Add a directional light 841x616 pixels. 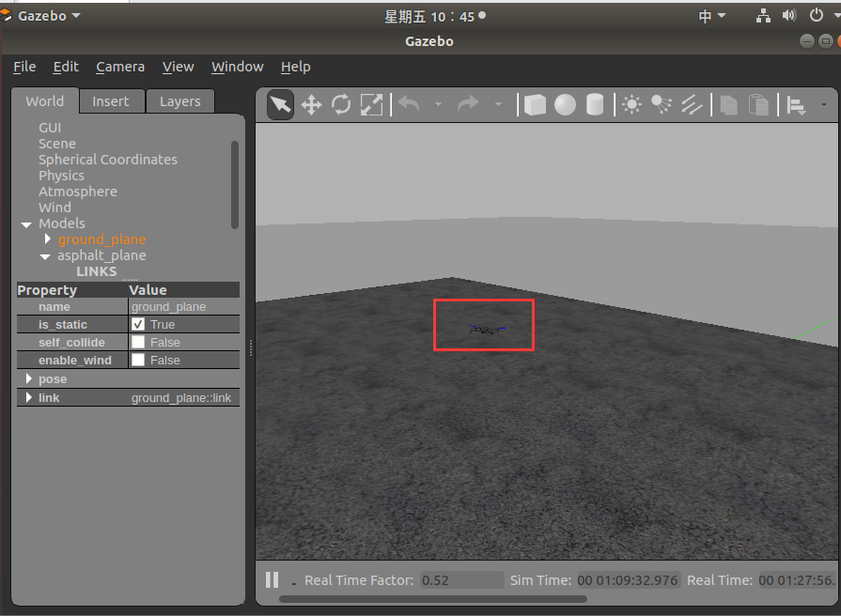692,104
